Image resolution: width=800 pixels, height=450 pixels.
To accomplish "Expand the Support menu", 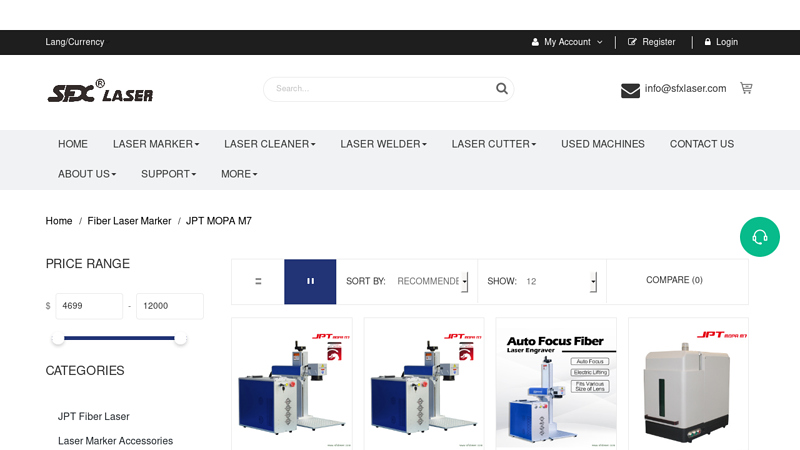I will click(x=169, y=174).
